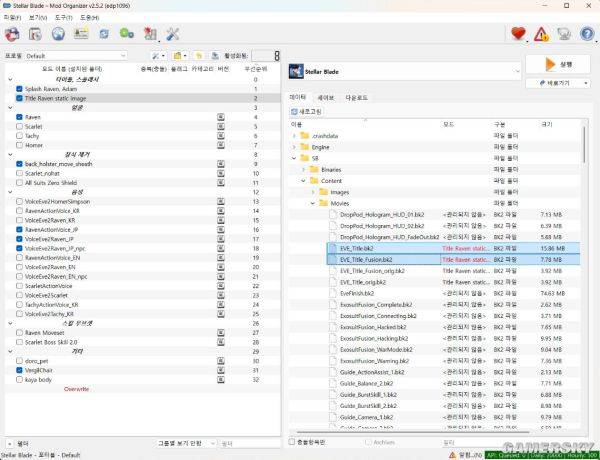Open the 파일 menu
This screenshot has height=460, width=600.
click(x=12, y=18)
